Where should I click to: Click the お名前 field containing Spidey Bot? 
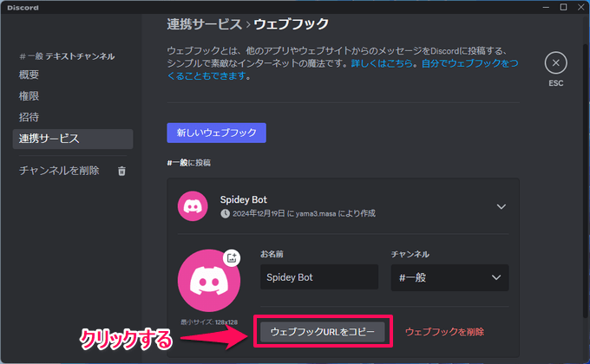[319, 277]
